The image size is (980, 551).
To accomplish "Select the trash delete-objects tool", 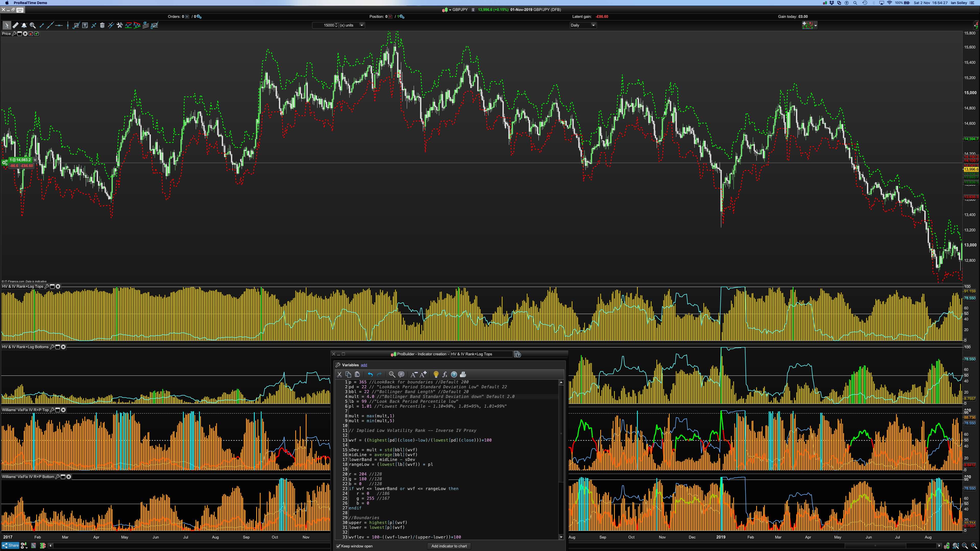I will point(102,26).
